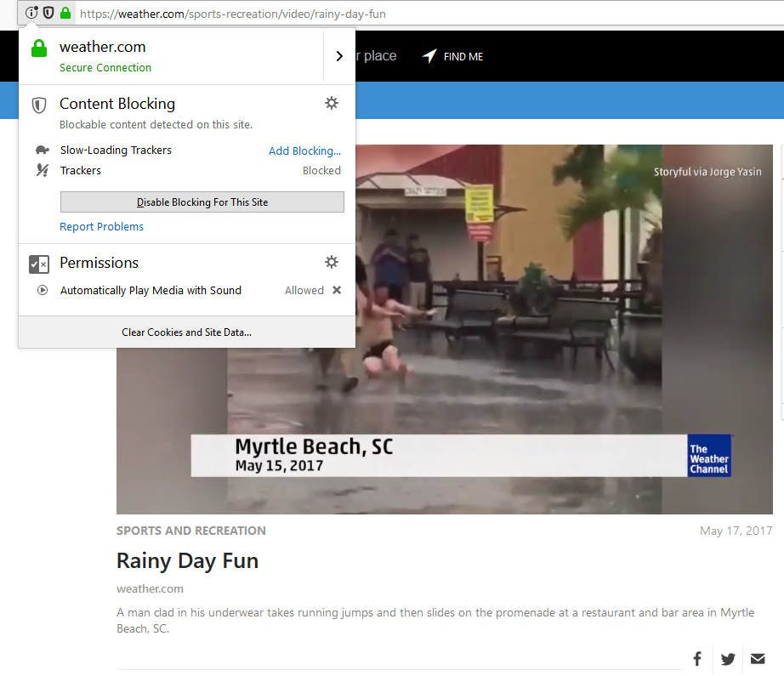
Task: Share on Twitter
Action: [728, 658]
